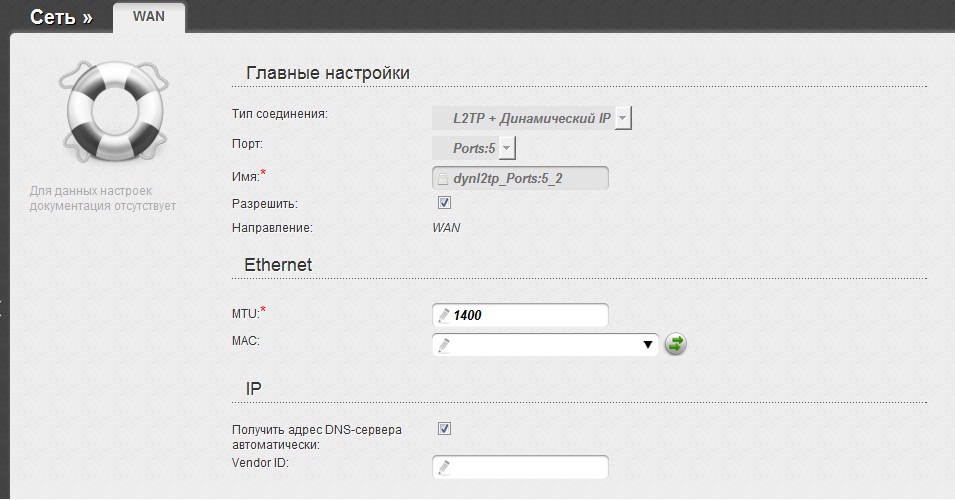Click the lock icon in the Имя field
Viewport: 955px width, 500px height.
coord(441,178)
